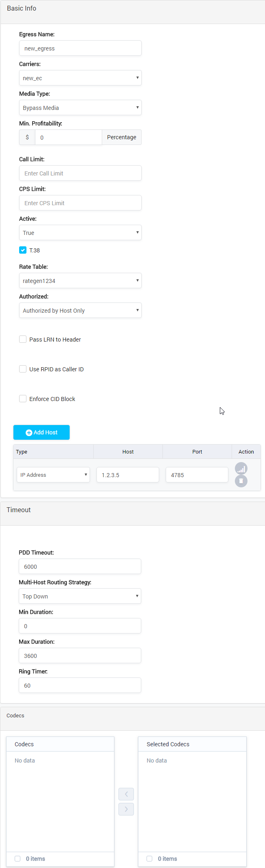Enable Pass LRN to Header

23,339
